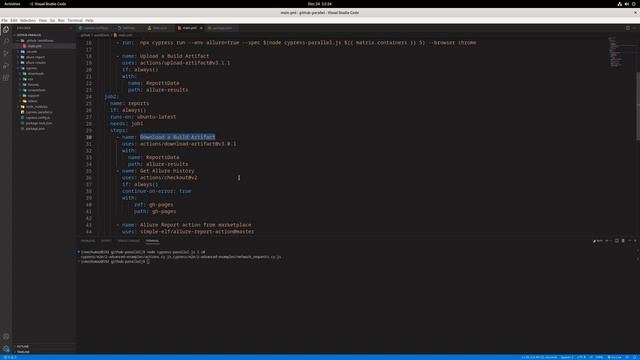640x360 pixels.
Task: Click the kill terminal trash icon
Action: click(x=623, y=241)
